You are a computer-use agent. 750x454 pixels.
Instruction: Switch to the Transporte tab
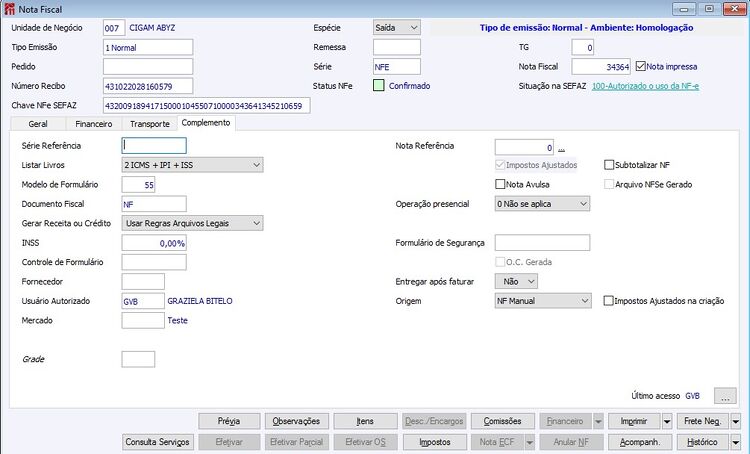tap(150, 124)
